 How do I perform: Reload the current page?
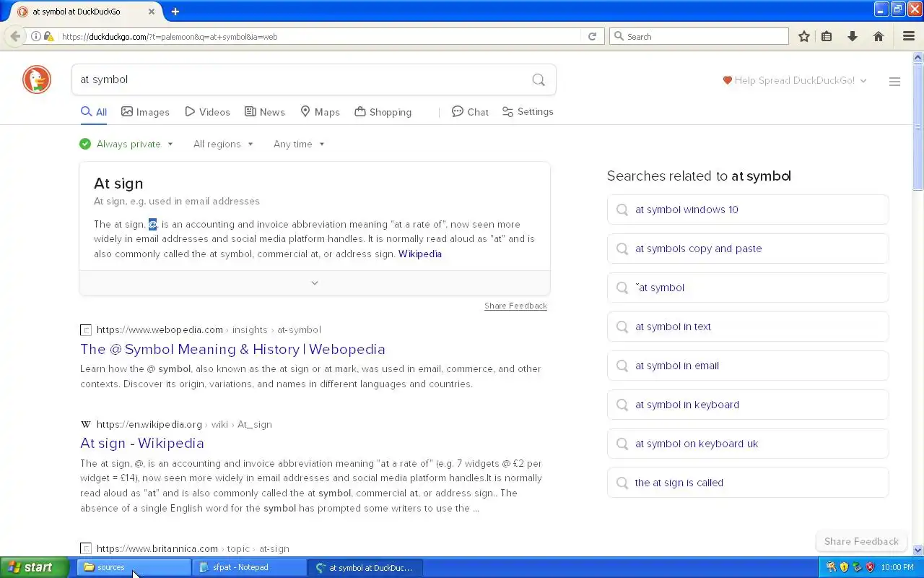click(592, 36)
